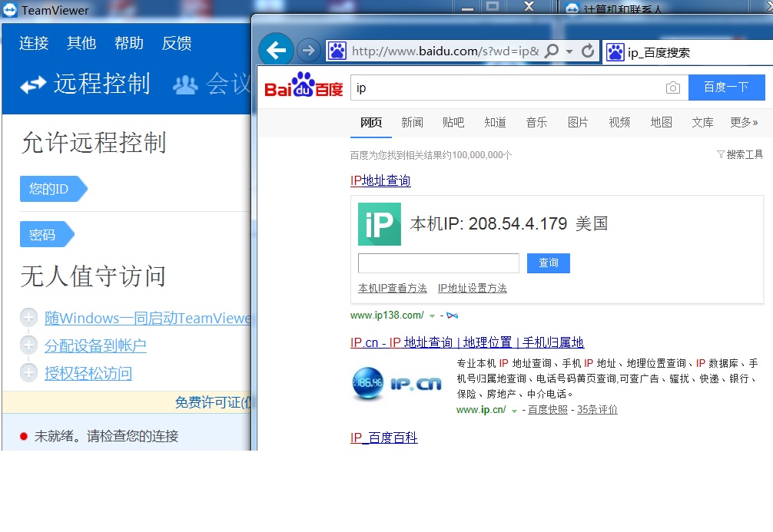Click the IP.cn globe logo thumbnail

click(396, 383)
